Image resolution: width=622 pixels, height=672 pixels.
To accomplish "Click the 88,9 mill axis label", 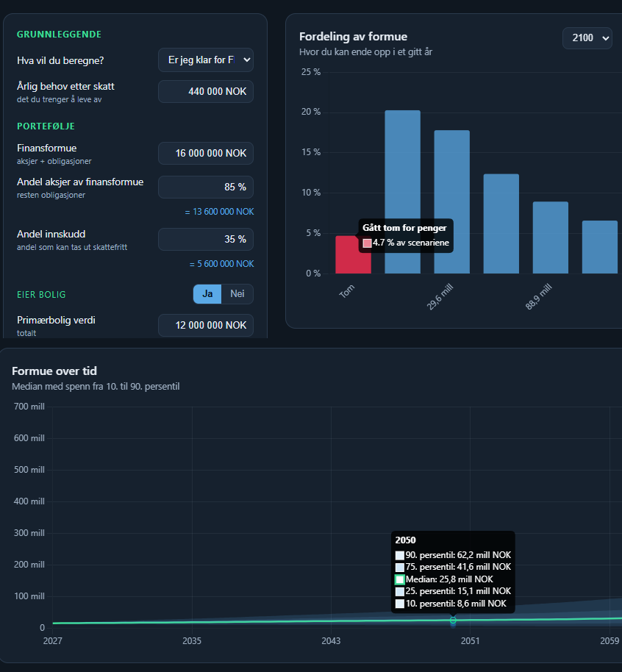I will [x=539, y=296].
